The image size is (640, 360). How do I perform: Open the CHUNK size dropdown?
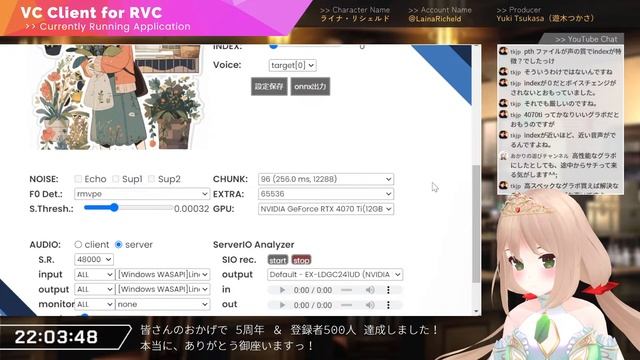[326, 179]
